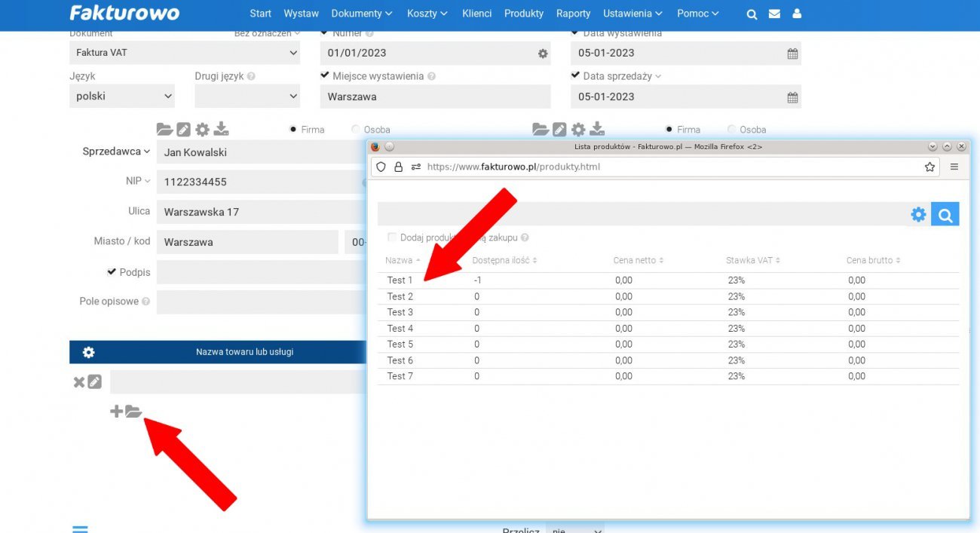Open Język dropdown showing polski
Screen dimensions: 980x533
click(x=122, y=96)
